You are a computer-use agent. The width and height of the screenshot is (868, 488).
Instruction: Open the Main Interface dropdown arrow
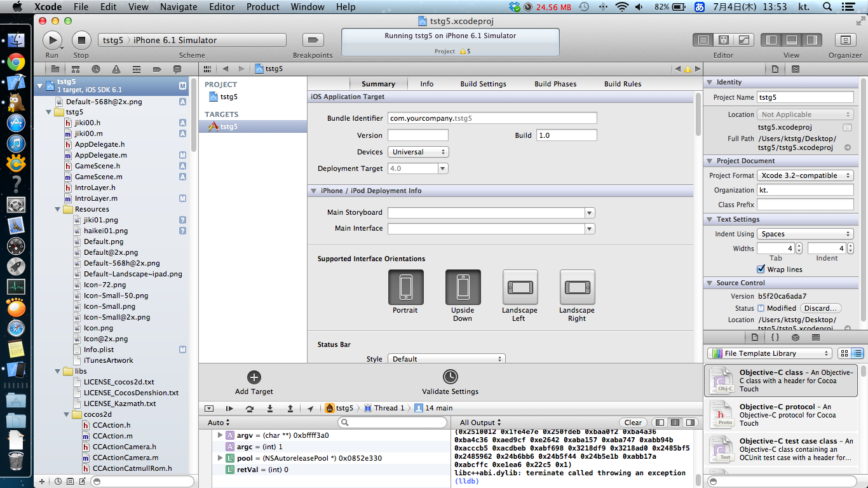590,229
